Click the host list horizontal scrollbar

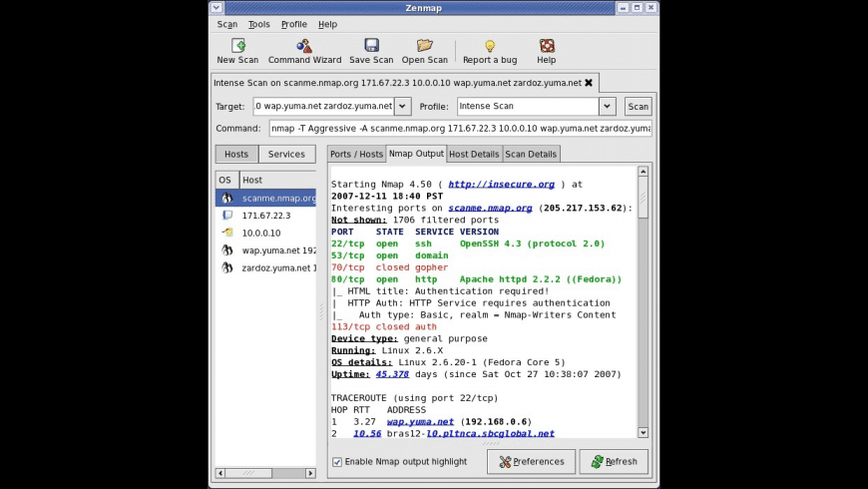265,473
